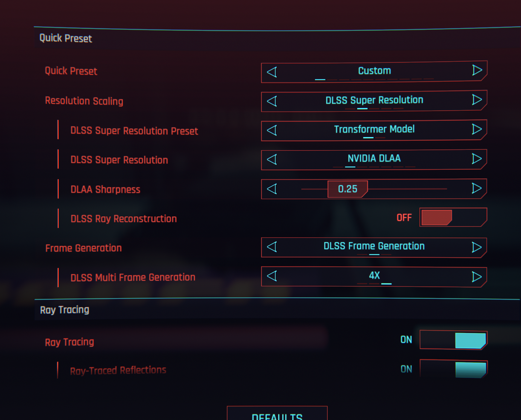Click right arrow on Frame Generation selector
This screenshot has height=420, width=521.
click(477, 247)
